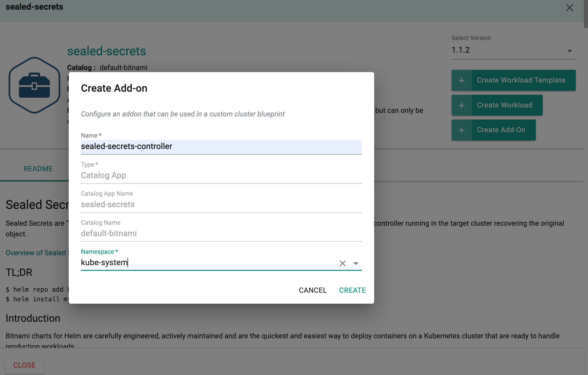Click Create Add-On button
This screenshot has width=588, height=375.
[x=494, y=130]
